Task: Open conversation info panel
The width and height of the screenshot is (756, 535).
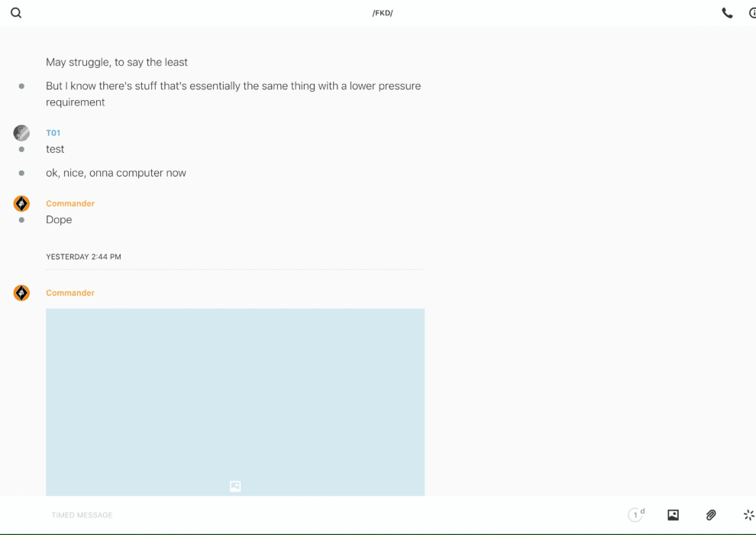Action: click(751, 13)
